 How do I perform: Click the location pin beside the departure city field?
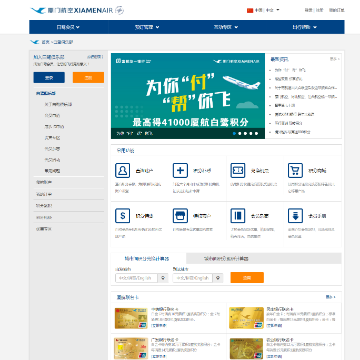click(163, 278)
